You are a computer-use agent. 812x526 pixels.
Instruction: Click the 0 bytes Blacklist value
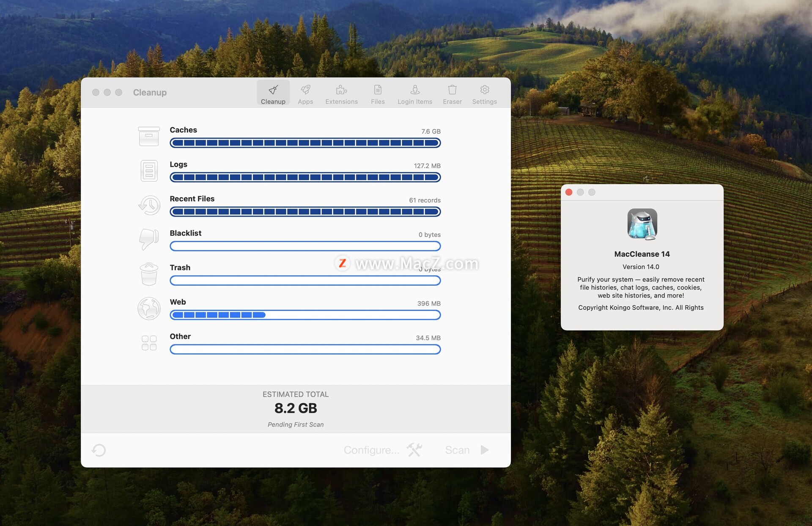tap(429, 234)
